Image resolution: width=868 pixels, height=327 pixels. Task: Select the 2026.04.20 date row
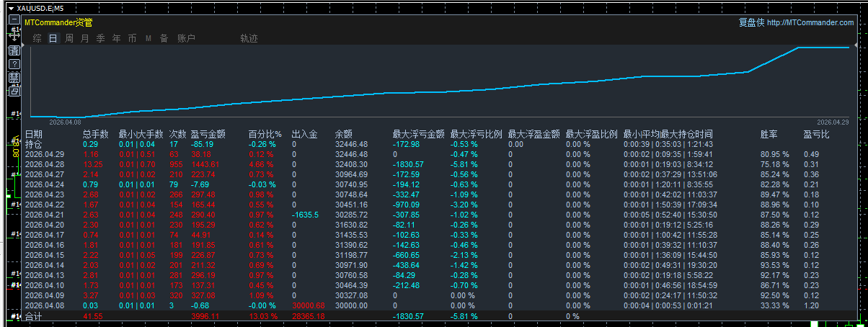(x=45, y=225)
